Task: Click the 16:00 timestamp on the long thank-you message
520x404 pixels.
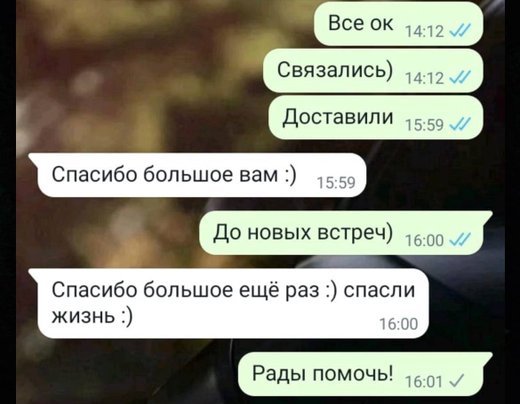Action: pos(399,324)
